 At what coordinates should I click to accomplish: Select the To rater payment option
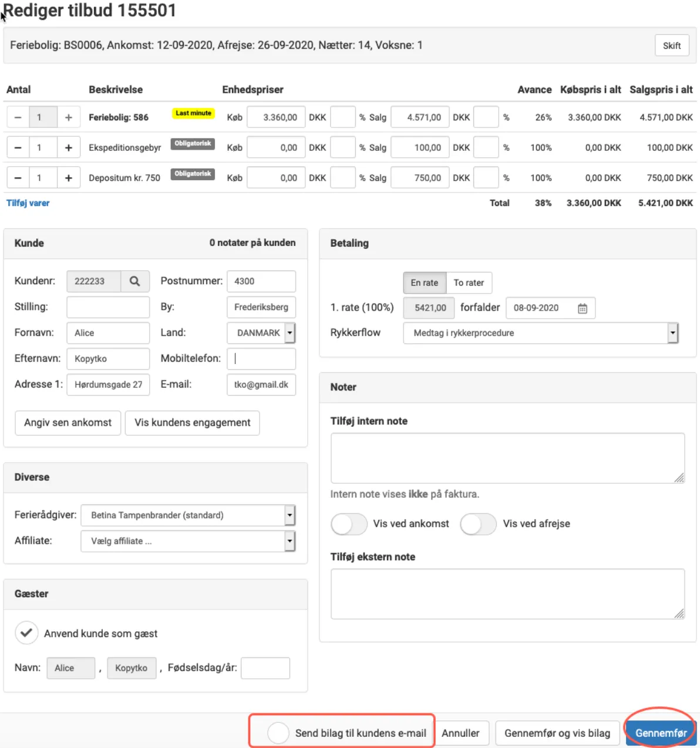point(469,283)
